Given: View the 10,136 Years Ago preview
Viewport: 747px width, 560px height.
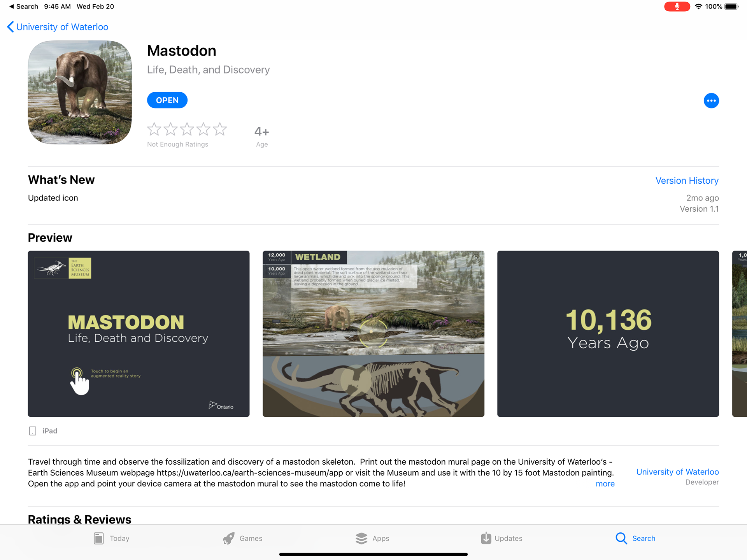Looking at the screenshot, I should (x=608, y=334).
